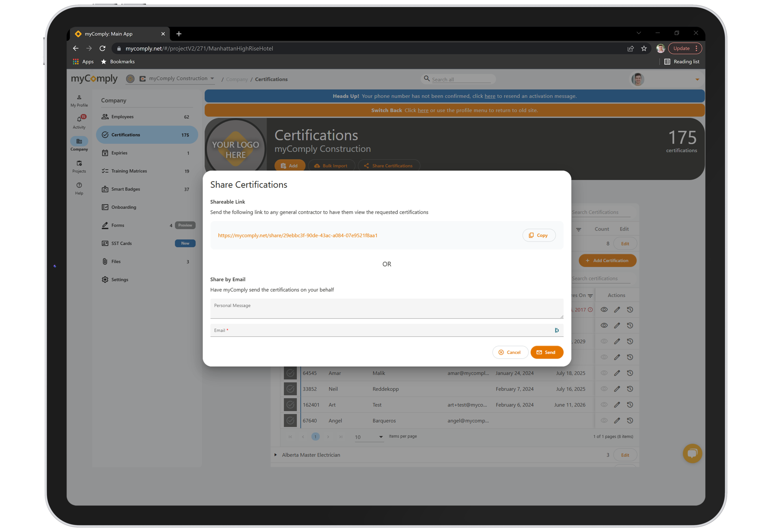
Task: Click the Chrome Update button
Action: [685, 48]
